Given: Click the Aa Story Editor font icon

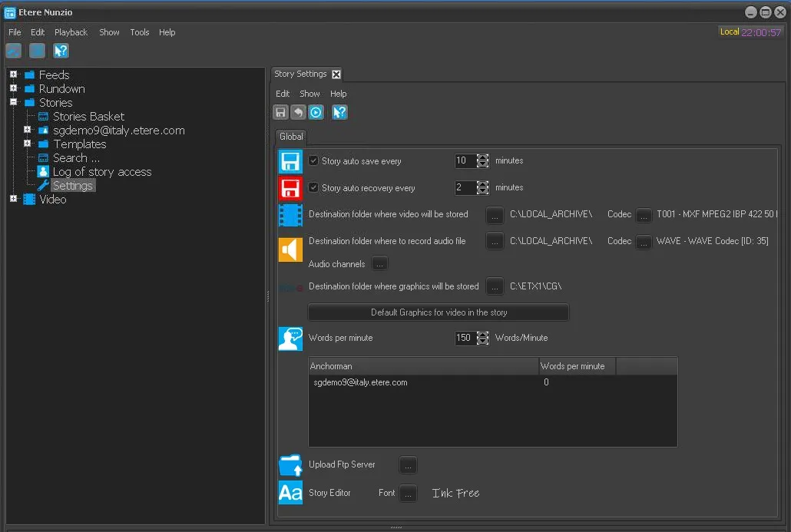Looking at the screenshot, I should (290, 493).
